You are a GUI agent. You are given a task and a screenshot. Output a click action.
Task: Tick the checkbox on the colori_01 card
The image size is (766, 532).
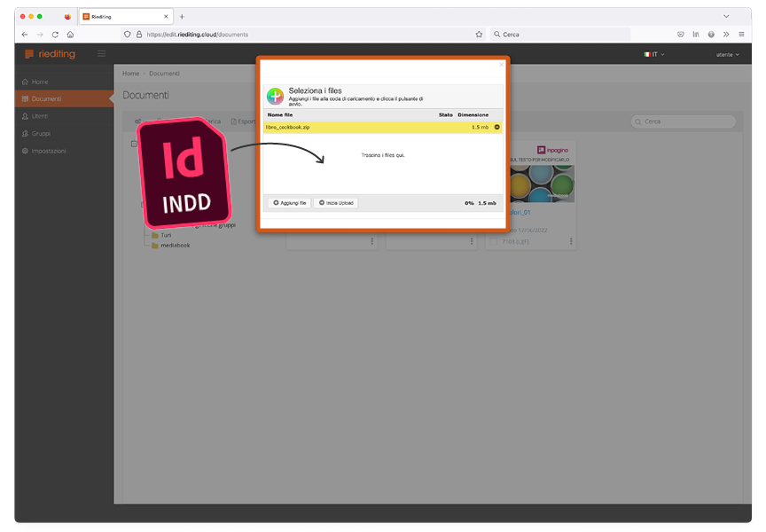[494, 241]
